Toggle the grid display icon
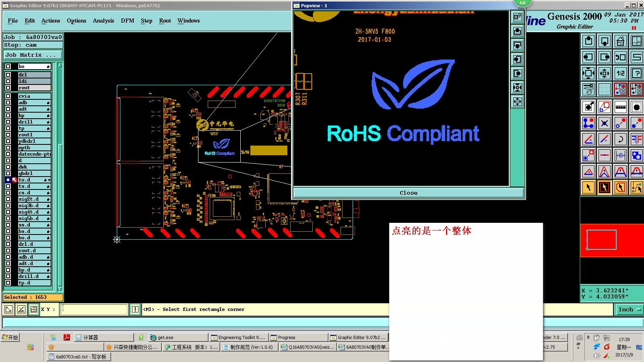The height and width of the screenshot is (362, 644). 605,89
